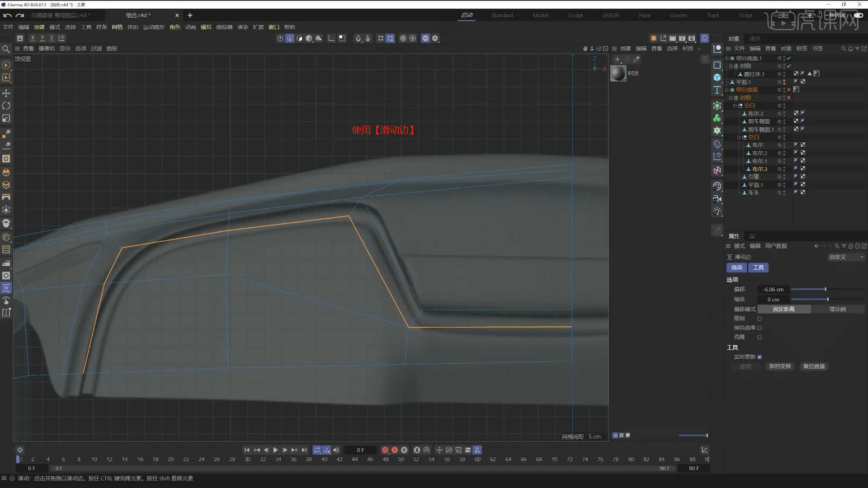Click object manager search icon
Image resolution: width=868 pixels, height=488 pixels.
tap(844, 48)
